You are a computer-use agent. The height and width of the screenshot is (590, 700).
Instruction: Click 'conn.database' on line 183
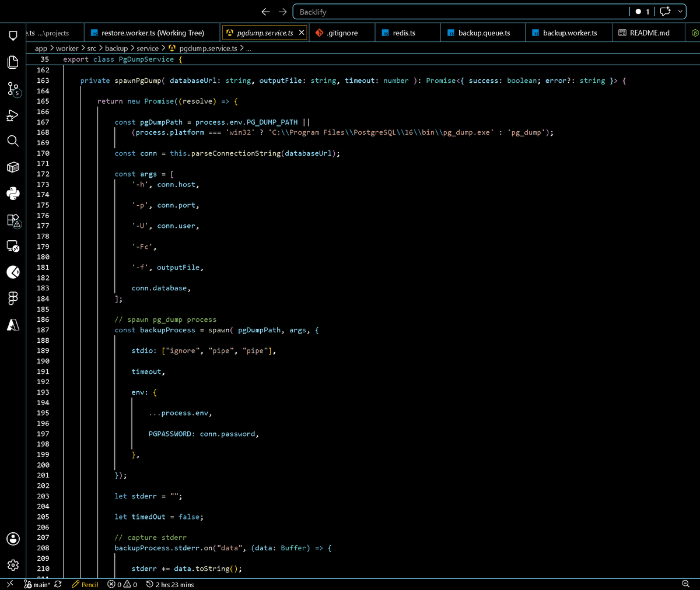point(159,288)
